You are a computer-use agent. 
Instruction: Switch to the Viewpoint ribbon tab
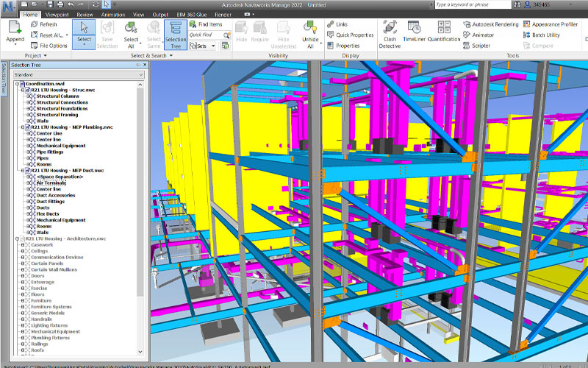tap(57, 15)
